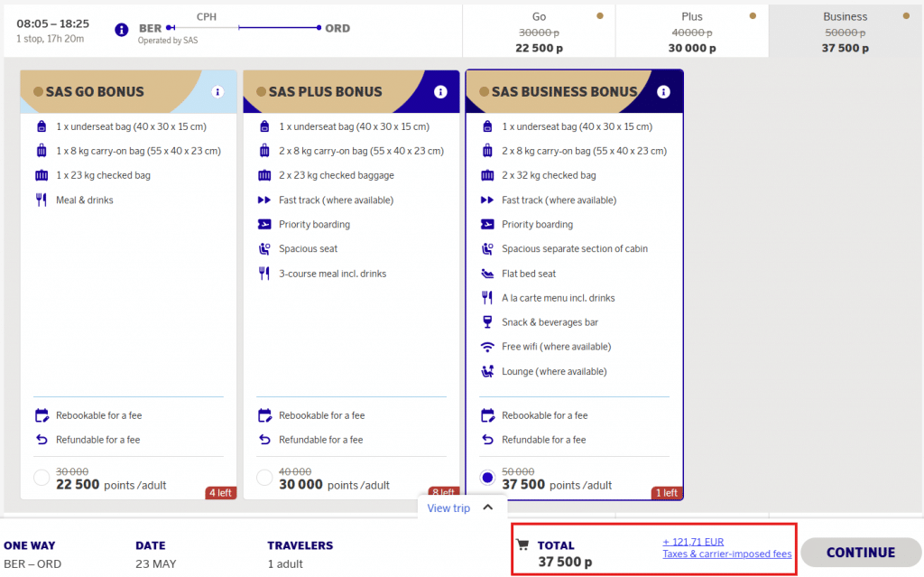Click the free wifi icon
Image resolution: width=924 pixels, height=577 pixels.
click(x=487, y=347)
